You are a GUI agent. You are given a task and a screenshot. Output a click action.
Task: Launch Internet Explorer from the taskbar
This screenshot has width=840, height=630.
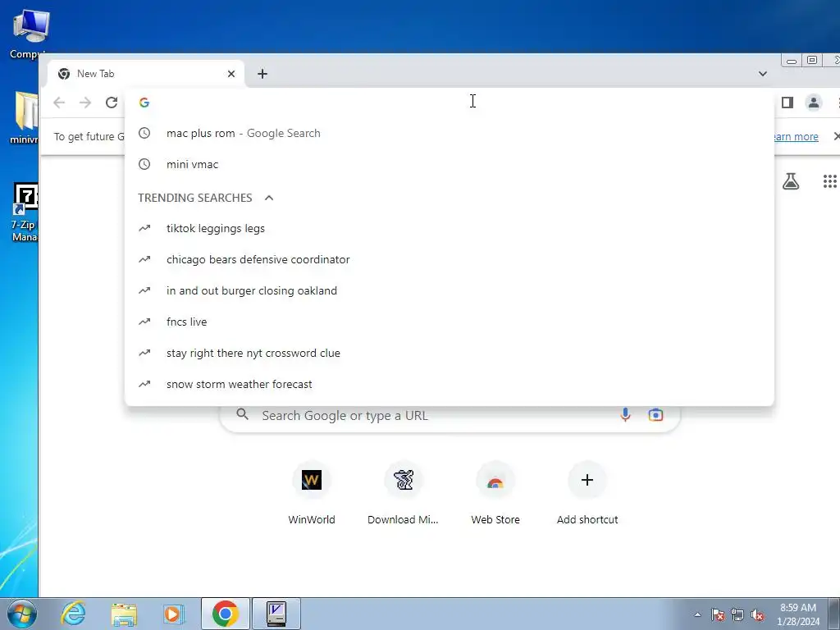point(73,614)
